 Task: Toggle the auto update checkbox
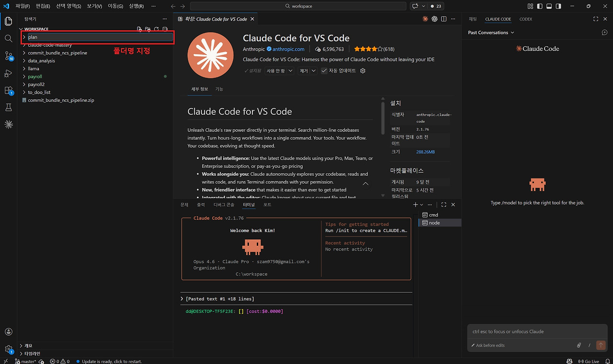coord(324,71)
